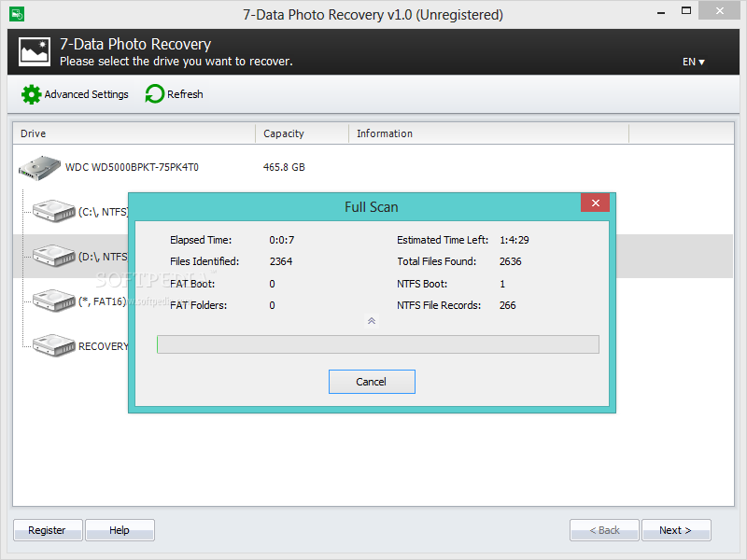Click the Capacity column header
The width and height of the screenshot is (747, 560).
coord(302,133)
